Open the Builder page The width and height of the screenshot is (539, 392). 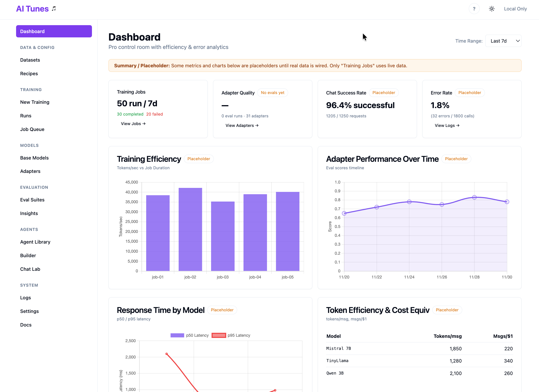pos(28,256)
